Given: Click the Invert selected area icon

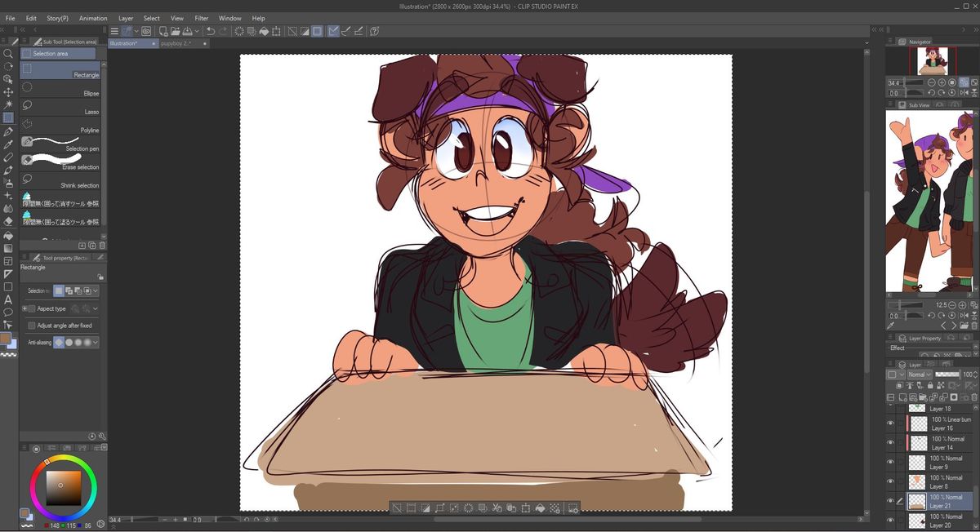Looking at the screenshot, I should click(x=305, y=31).
